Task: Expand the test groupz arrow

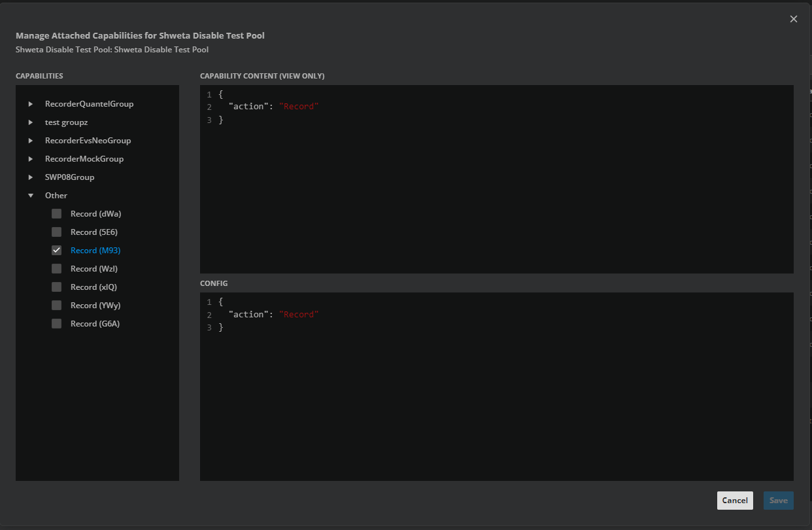Action: (31, 122)
